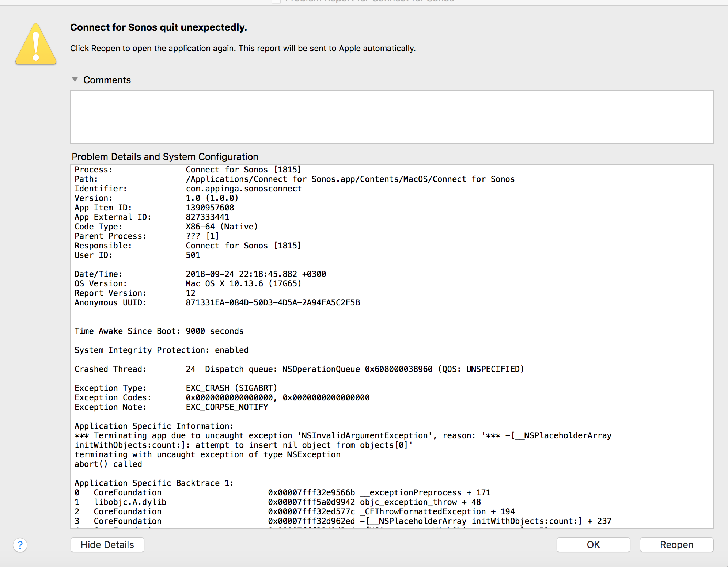The image size is (728, 567).
Task: Click the Date/Time value '2018-09-24 22:18:45.882 +0300'
Action: [x=256, y=274]
